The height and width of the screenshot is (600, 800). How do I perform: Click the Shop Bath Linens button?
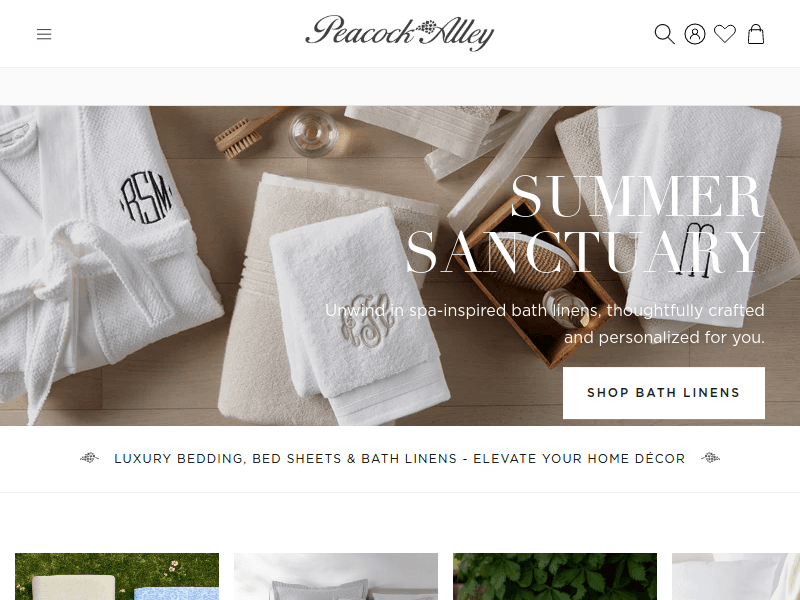tap(664, 393)
